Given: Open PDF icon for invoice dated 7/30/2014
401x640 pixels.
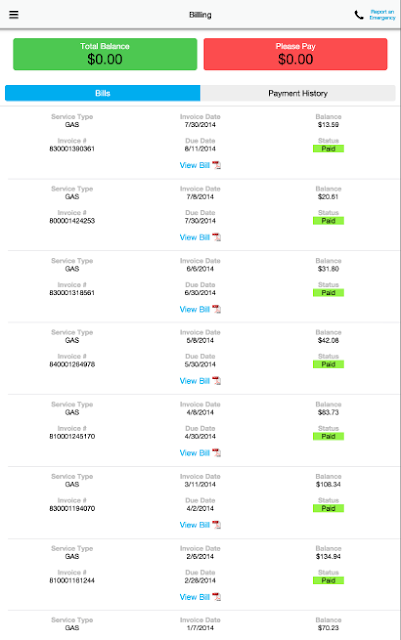Looking at the screenshot, I should click(216, 165).
